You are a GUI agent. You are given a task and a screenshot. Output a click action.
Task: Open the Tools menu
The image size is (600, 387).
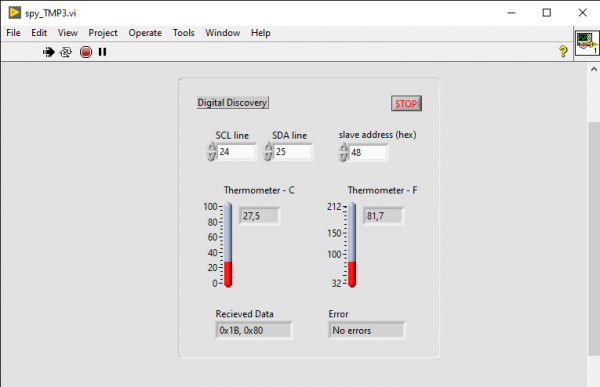click(183, 33)
